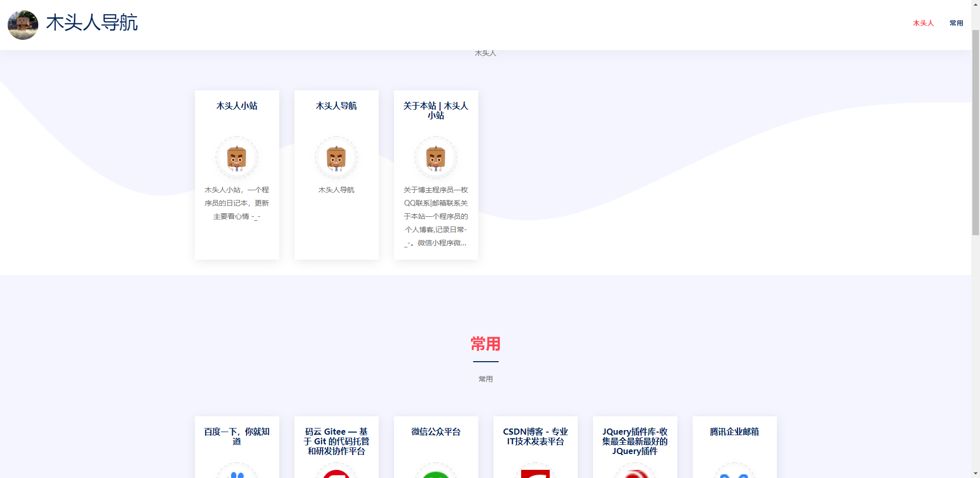
Task: Open the 百度一下，你就知道 link
Action: (237, 436)
